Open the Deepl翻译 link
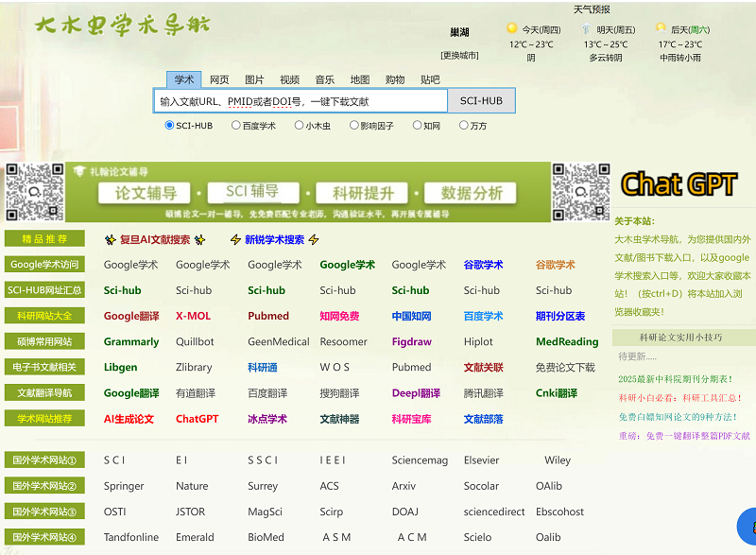Screen dimensions: 756x555 pos(416,393)
